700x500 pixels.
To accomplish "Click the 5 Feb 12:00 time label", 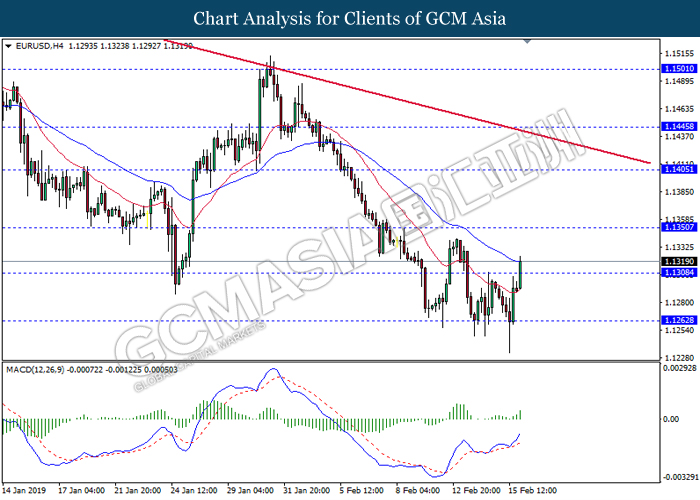I will click(x=362, y=491).
